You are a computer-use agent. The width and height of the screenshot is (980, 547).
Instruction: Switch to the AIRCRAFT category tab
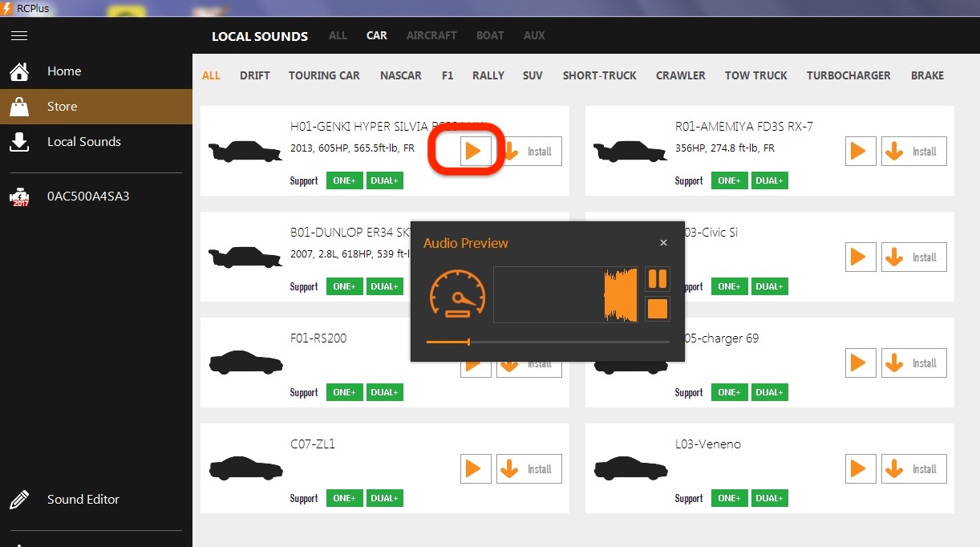431,35
